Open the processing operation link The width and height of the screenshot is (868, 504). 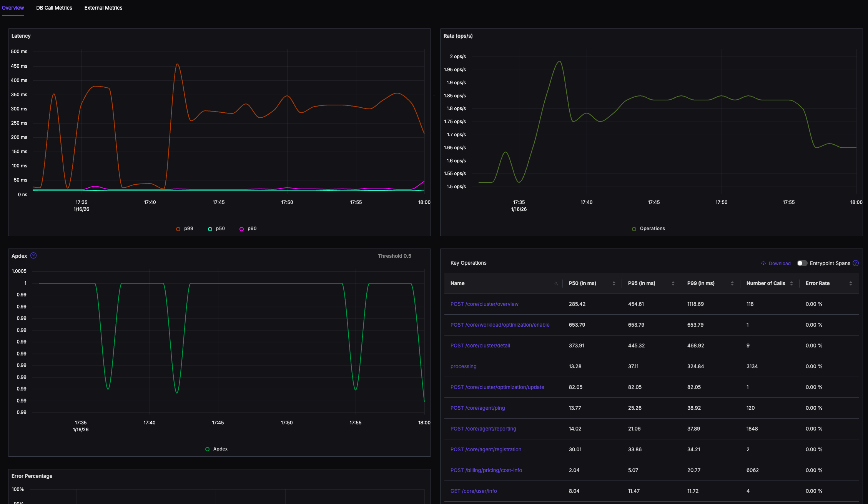pos(463,367)
